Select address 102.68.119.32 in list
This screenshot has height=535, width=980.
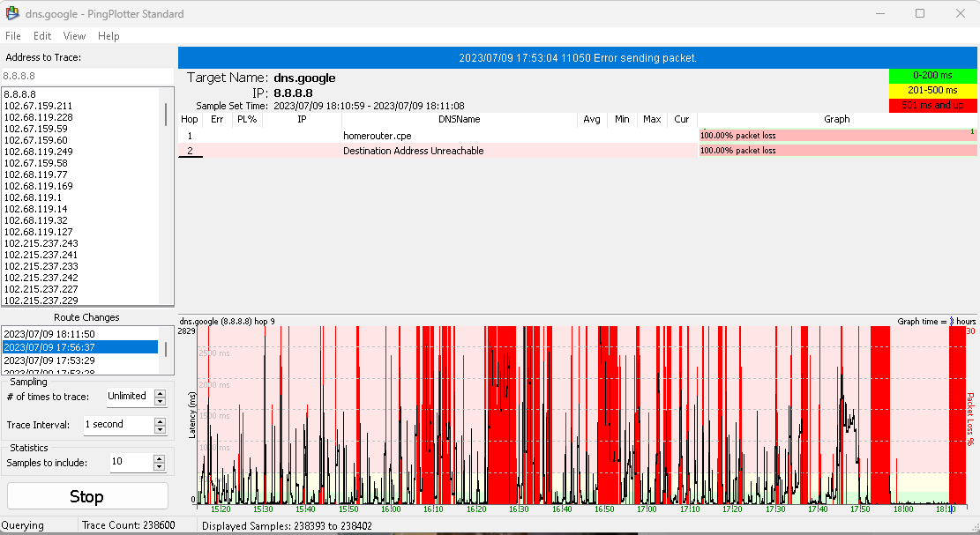pyautogui.click(x=35, y=220)
